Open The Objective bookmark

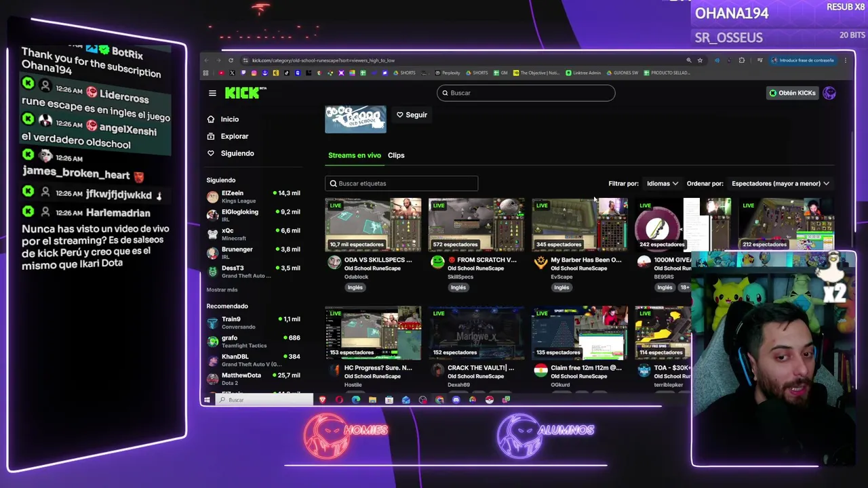point(536,73)
